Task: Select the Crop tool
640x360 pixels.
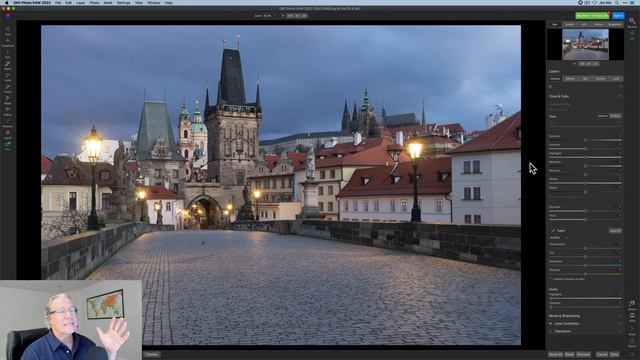Action: tap(7, 31)
